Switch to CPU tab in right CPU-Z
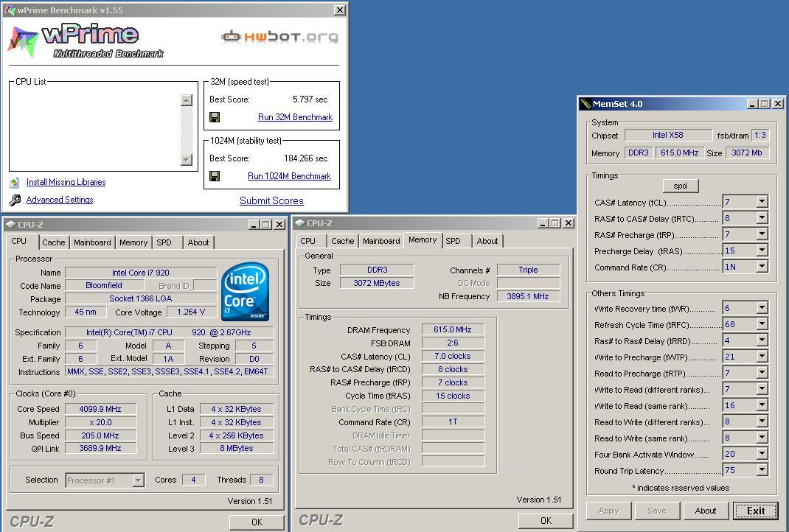 click(x=308, y=241)
